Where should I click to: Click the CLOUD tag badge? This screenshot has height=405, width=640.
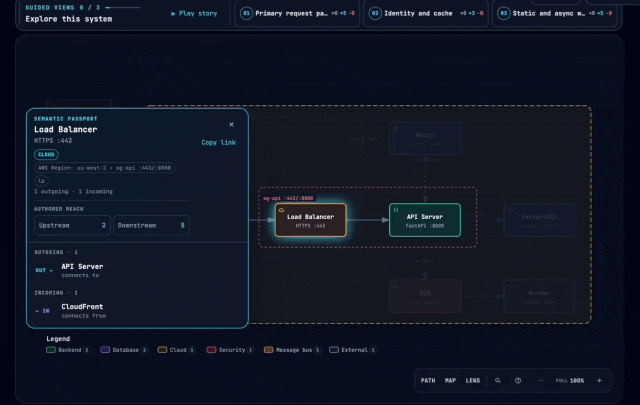[46, 154]
